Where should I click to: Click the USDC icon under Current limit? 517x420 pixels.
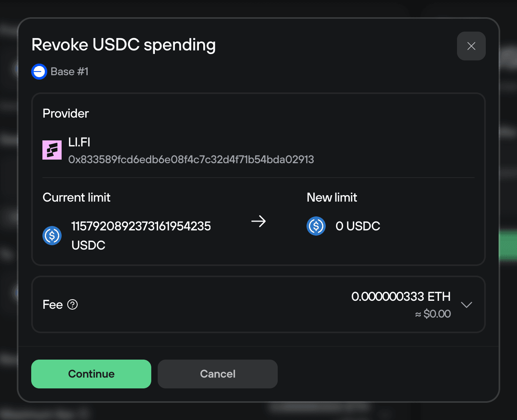pos(52,236)
